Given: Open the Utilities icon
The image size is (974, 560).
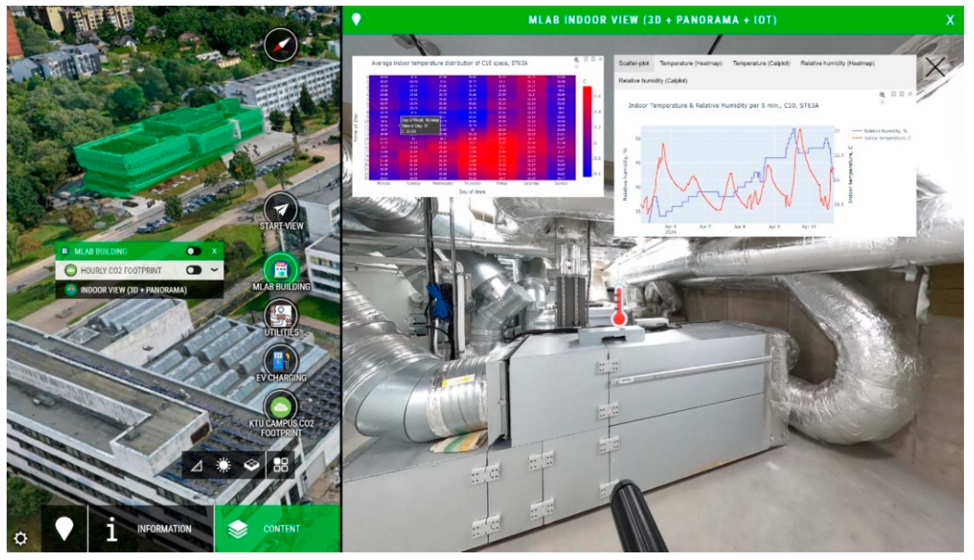Looking at the screenshot, I should [281, 315].
